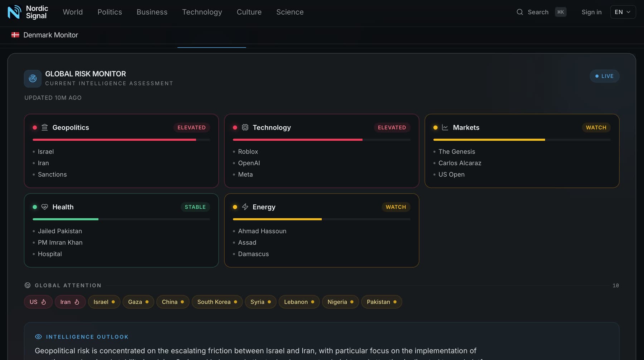Click the OpenAI item under Technology
644x360 pixels.
click(249, 163)
